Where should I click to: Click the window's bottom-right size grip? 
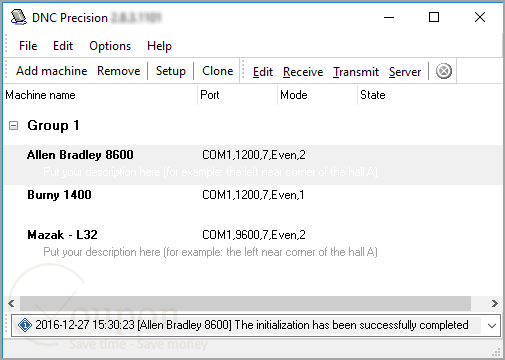pos(496,352)
